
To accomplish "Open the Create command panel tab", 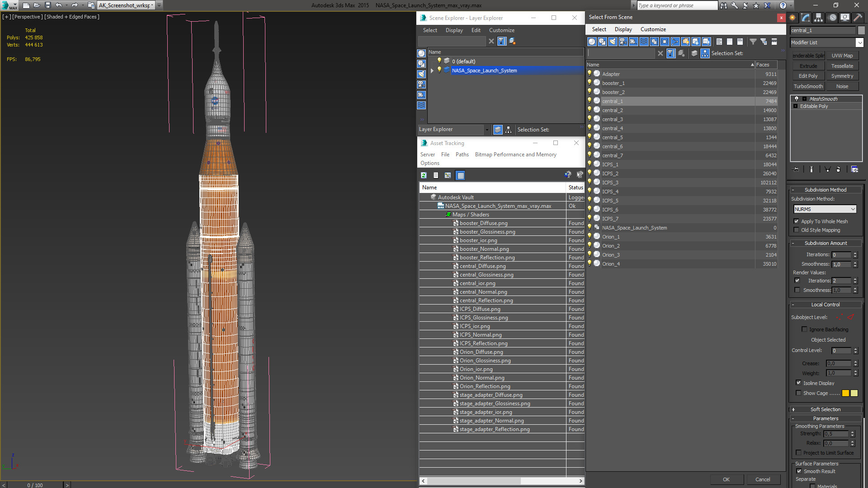I will (793, 18).
